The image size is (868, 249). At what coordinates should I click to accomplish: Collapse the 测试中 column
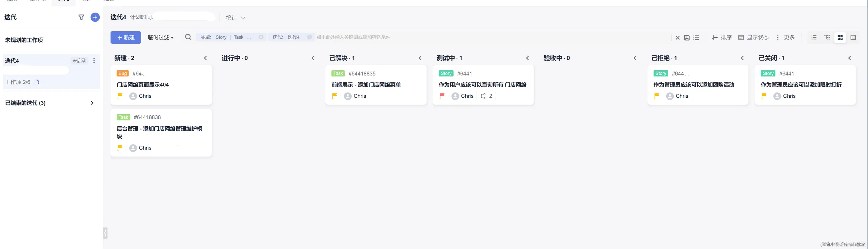pyautogui.click(x=527, y=58)
